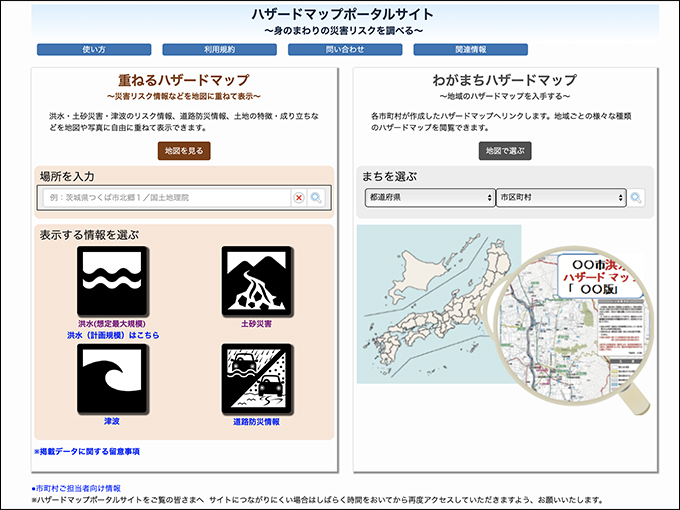Image resolution: width=680 pixels, height=510 pixels.
Task: Focus the 場所を入力 address text field
Action: click(165, 198)
